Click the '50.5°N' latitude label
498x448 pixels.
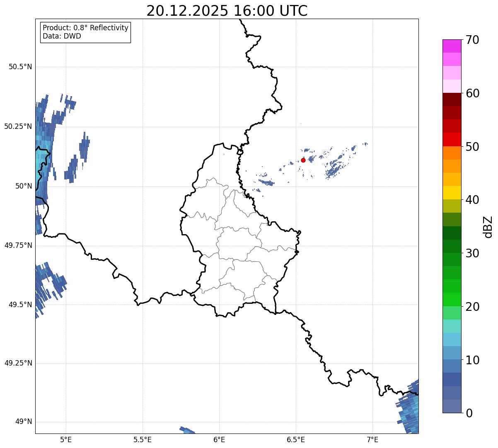[x=20, y=67]
